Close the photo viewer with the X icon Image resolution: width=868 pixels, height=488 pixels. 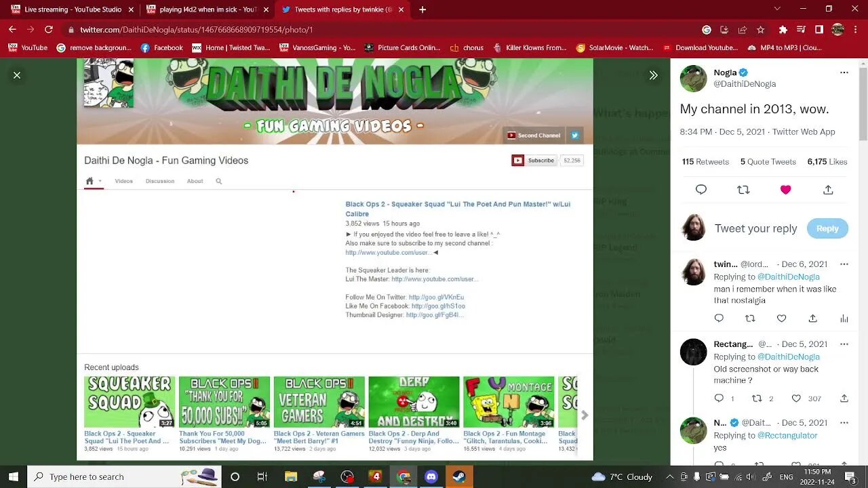pos(17,75)
